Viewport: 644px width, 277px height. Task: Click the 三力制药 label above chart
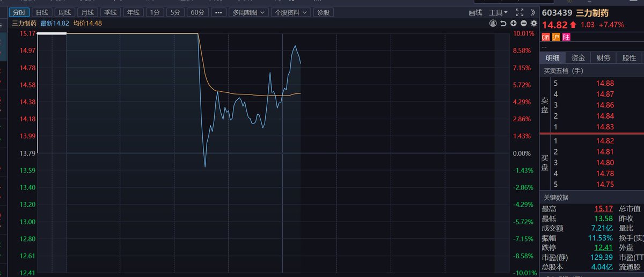tap(24, 23)
